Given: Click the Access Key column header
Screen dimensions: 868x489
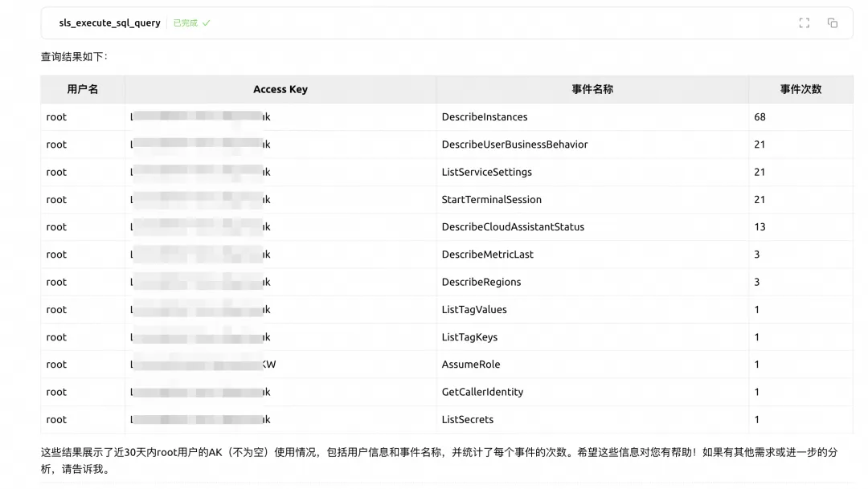Looking at the screenshot, I should (x=280, y=89).
